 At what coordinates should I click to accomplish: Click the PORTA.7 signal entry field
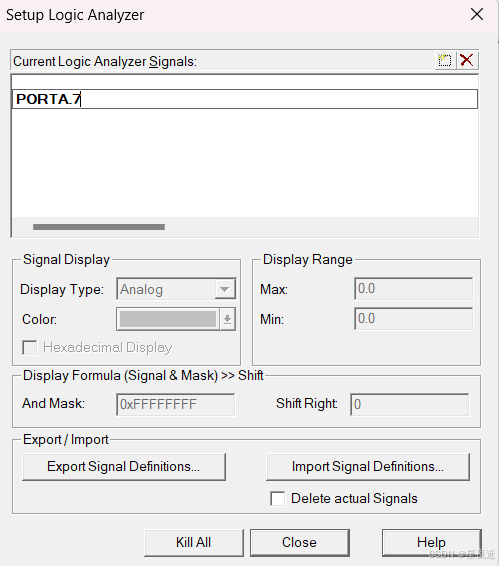[245, 99]
